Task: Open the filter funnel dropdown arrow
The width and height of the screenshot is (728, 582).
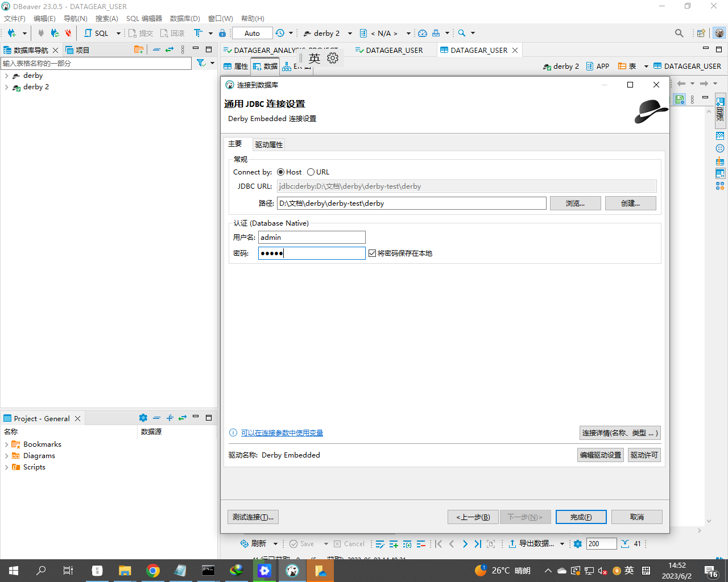Action: click(212, 63)
